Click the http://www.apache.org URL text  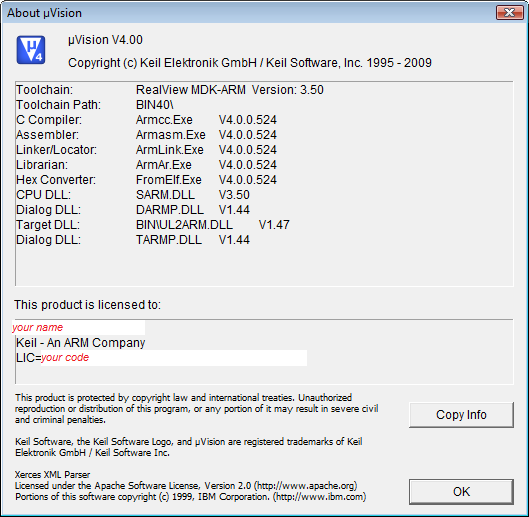(306, 486)
